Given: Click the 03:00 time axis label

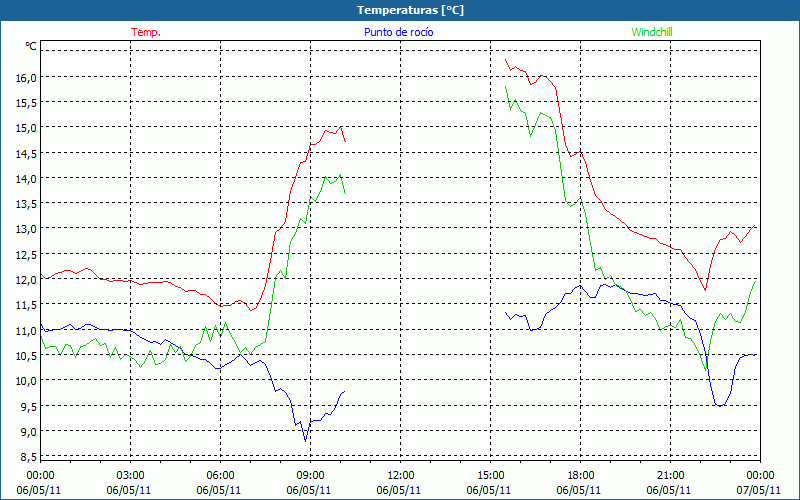Looking at the screenshot, I should tap(130, 476).
